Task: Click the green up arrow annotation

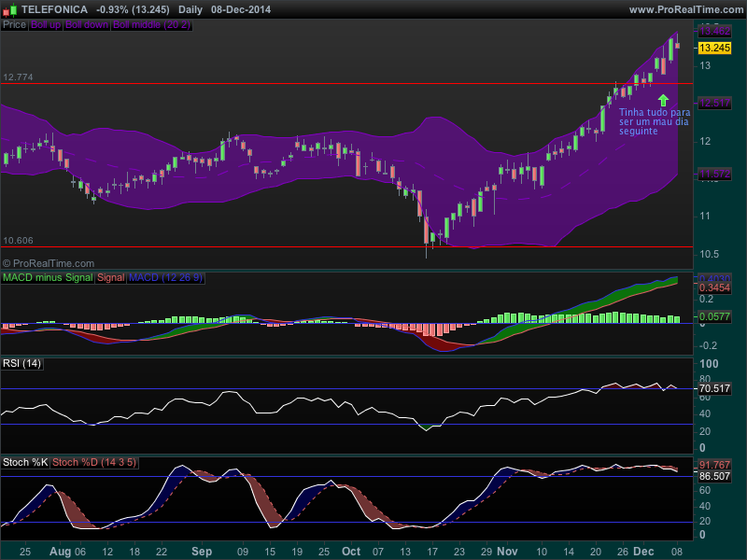Action: [x=663, y=100]
